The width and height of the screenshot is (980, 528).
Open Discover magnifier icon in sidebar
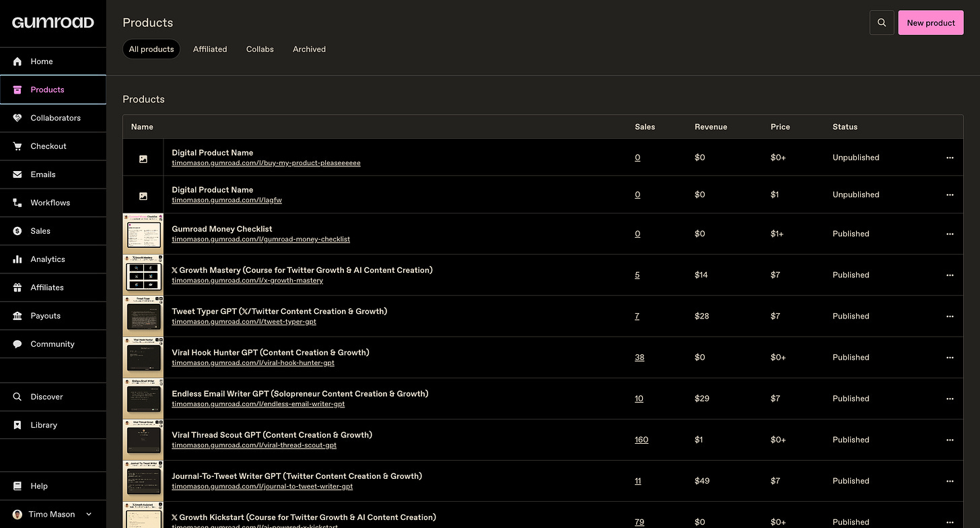17,397
